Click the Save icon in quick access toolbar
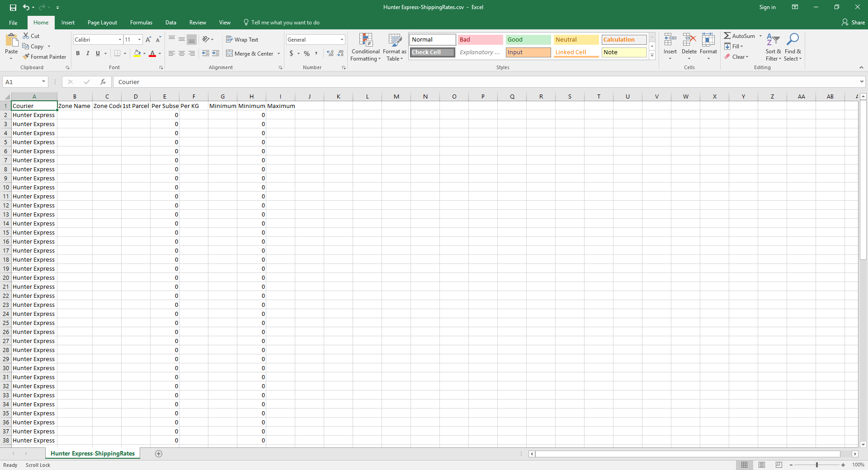This screenshot has height=470, width=868. click(x=13, y=7)
